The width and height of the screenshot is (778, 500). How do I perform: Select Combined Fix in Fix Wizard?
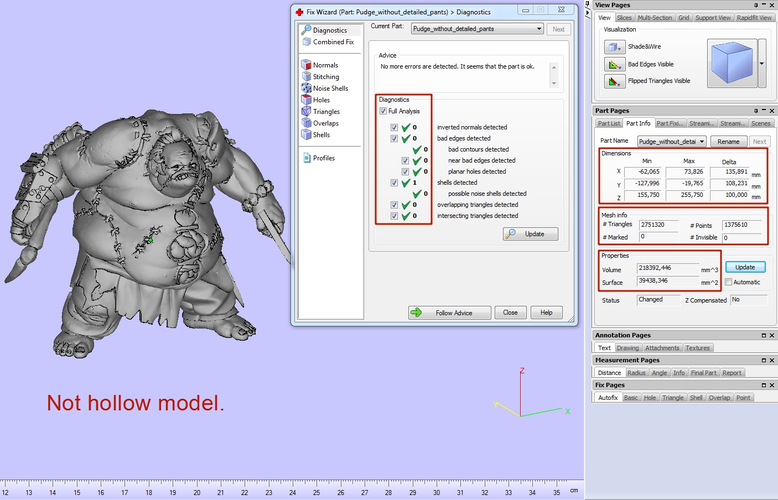tap(328, 42)
